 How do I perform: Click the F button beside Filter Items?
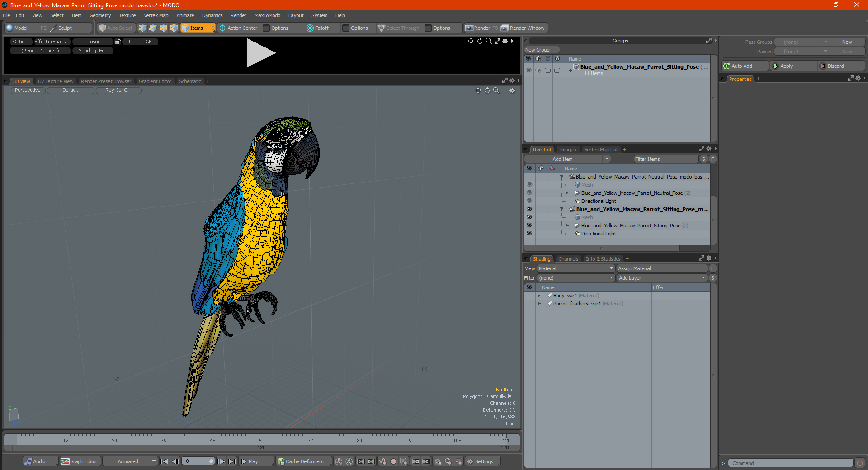coord(712,159)
